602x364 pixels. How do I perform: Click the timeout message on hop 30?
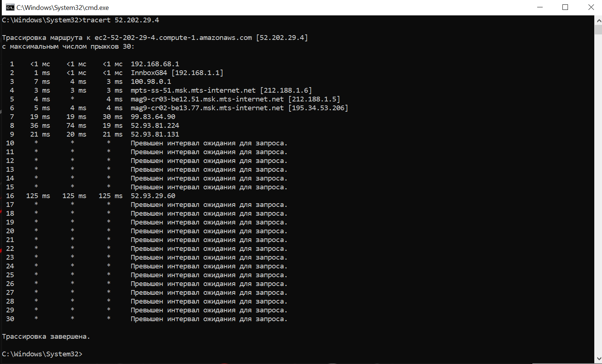(x=209, y=319)
